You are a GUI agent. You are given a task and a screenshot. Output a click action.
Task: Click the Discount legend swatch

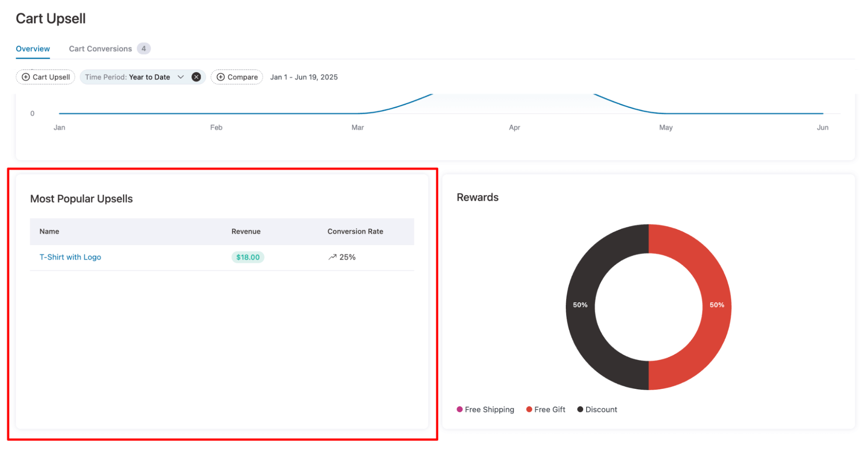coord(580,409)
